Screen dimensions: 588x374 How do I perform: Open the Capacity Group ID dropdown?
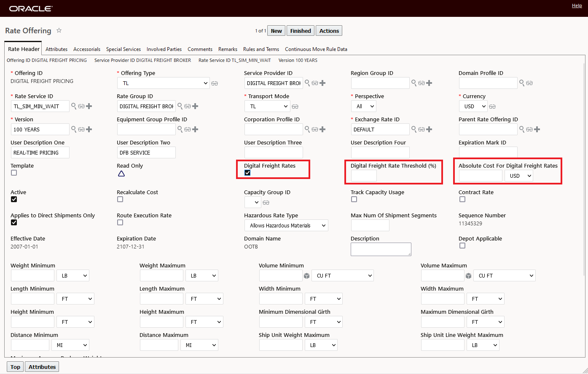tap(253, 202)
